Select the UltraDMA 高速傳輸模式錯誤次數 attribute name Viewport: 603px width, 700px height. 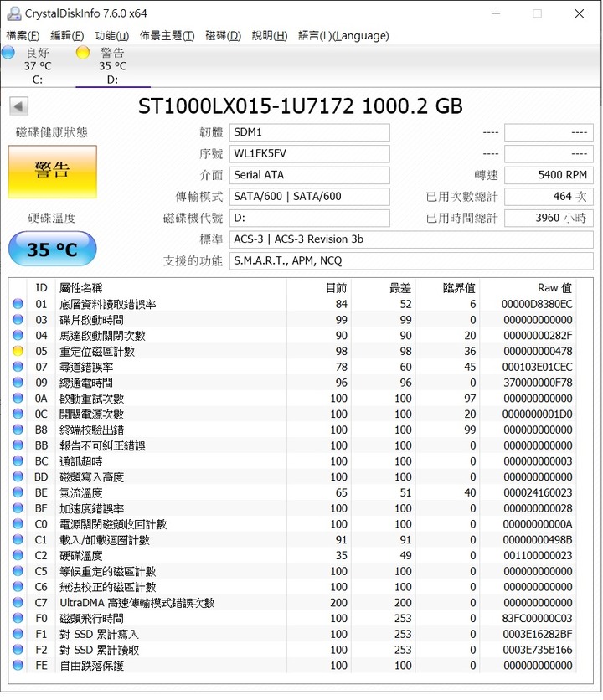(137, 603)
